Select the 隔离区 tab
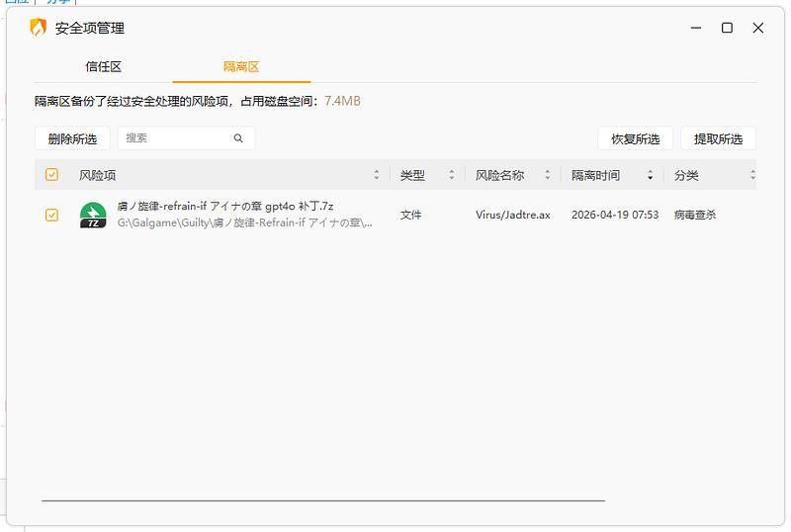The width and height of the screenshot is (791, 532). pyautogui.click(x=241, y=67)
